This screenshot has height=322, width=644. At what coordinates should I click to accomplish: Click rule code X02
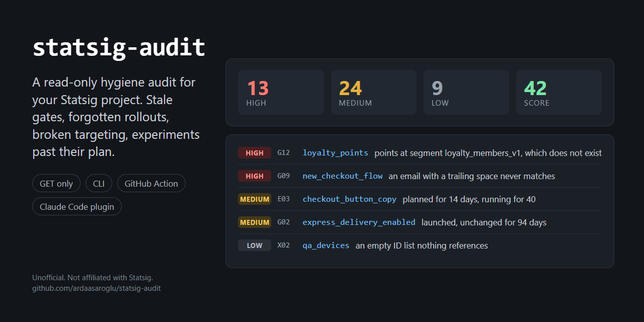[x=284, y=246]
